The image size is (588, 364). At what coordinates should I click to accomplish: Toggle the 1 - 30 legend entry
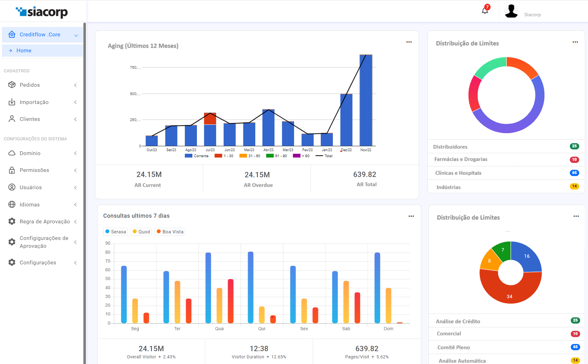click(224, 156)
